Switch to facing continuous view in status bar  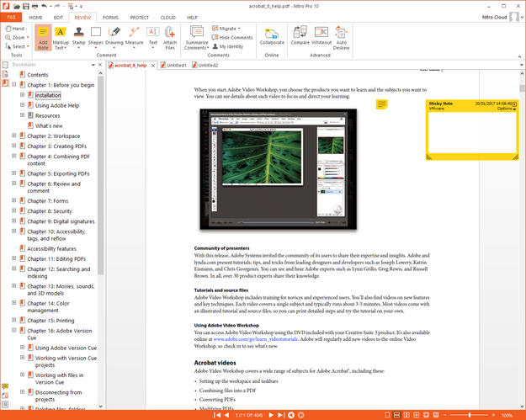417,415
